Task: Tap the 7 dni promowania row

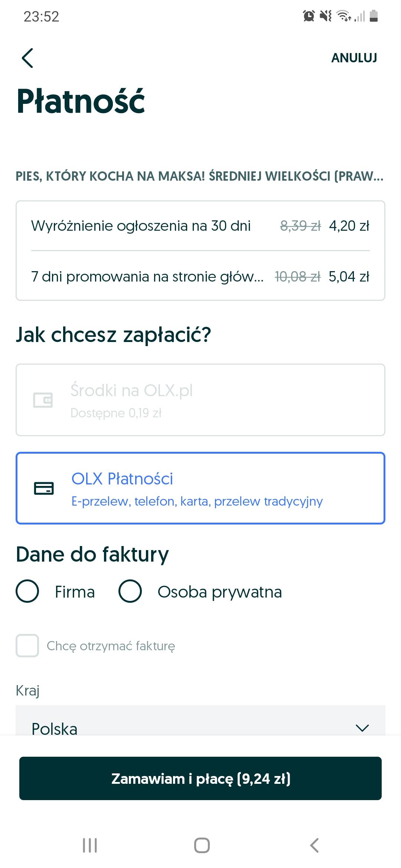Action: (200, 276)
